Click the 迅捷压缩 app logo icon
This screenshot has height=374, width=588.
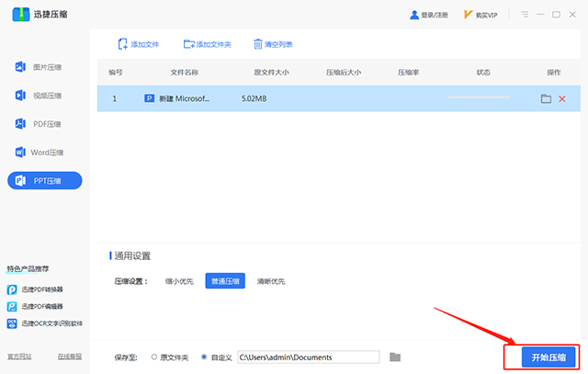[x=21, y=15]
